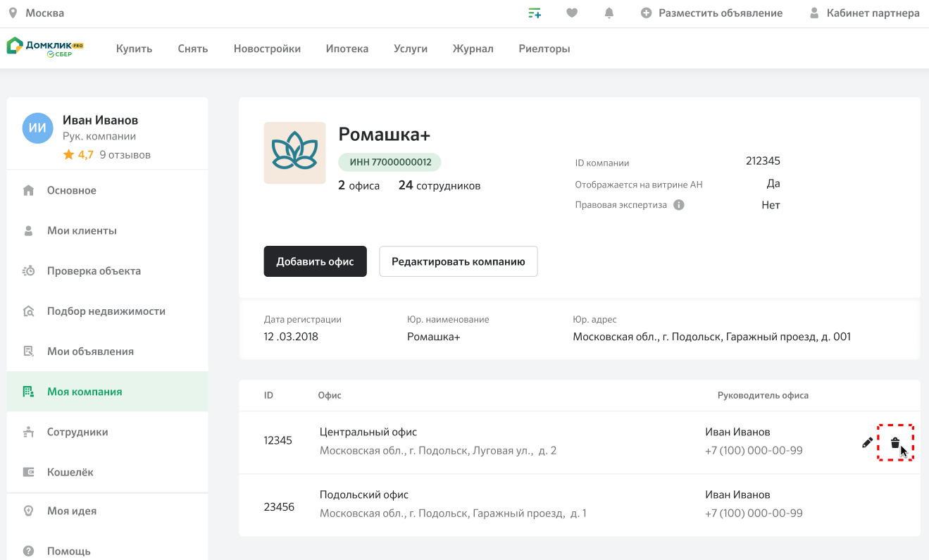Click the building icon for Моя компания
This screenshot has width=929, height=560.
point(29,392)
